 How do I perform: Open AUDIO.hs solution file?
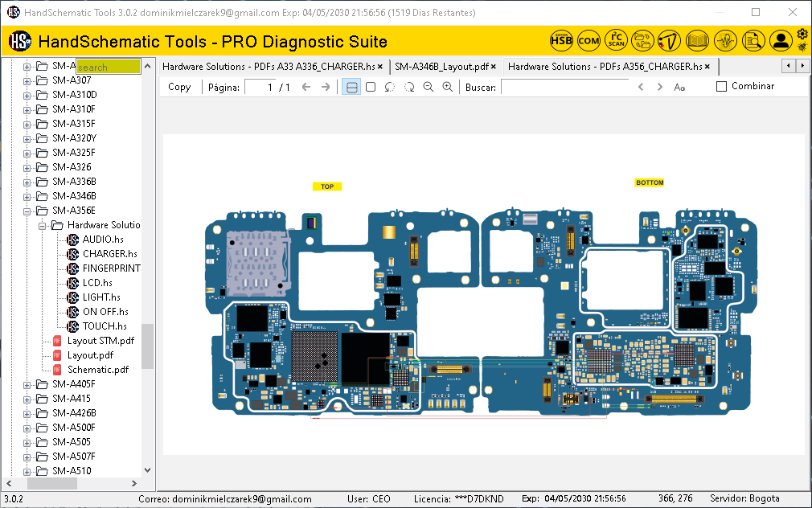click(x=103, y=240)
